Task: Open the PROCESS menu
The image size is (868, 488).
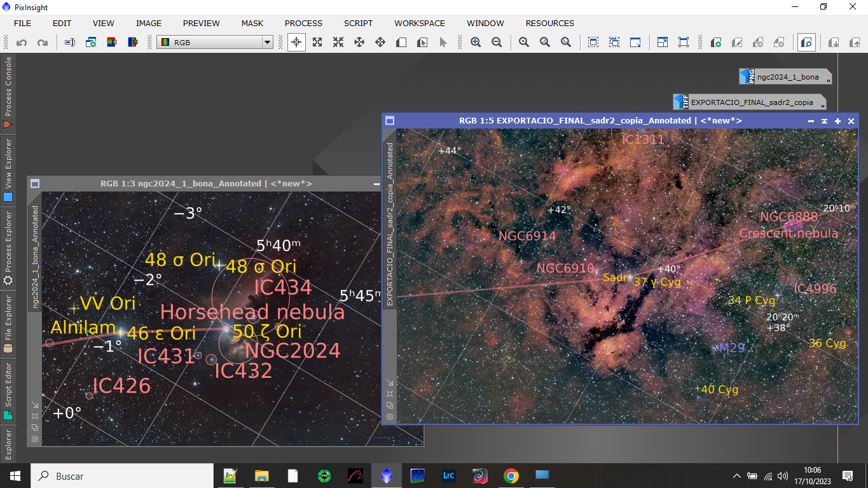Action: [303, 23]
